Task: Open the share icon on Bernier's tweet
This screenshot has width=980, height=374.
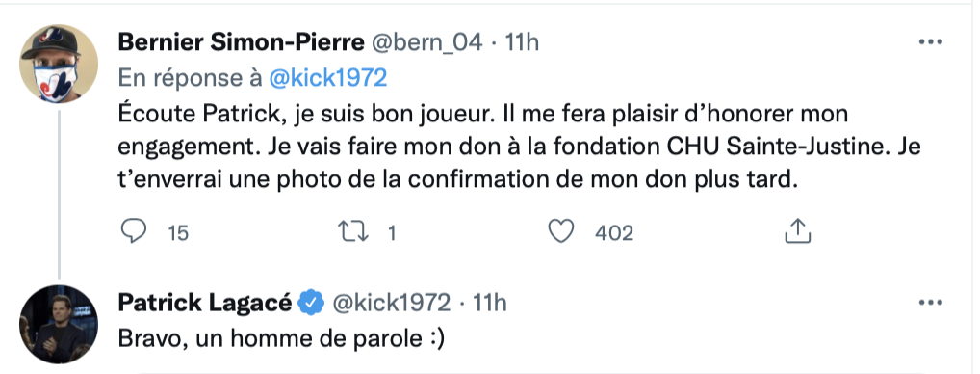Action: [x=797, y=230]
